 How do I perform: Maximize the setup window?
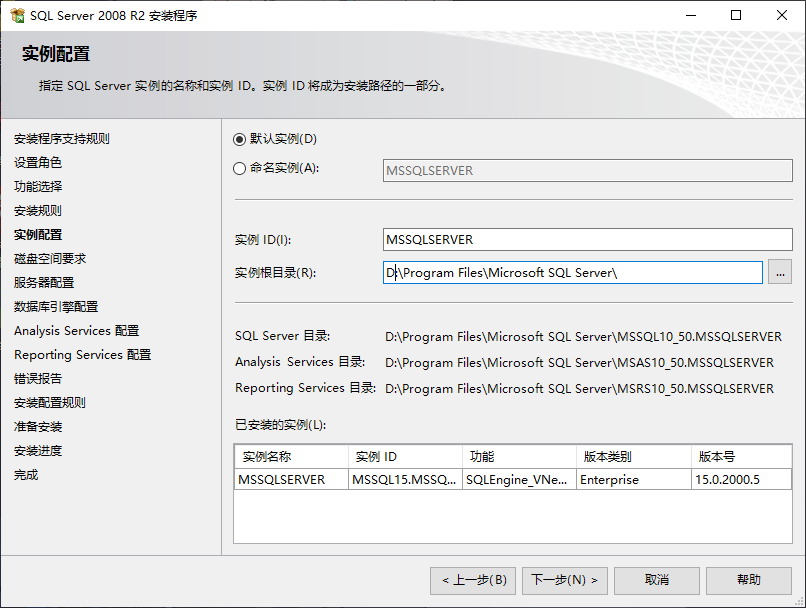coord(736,15)
